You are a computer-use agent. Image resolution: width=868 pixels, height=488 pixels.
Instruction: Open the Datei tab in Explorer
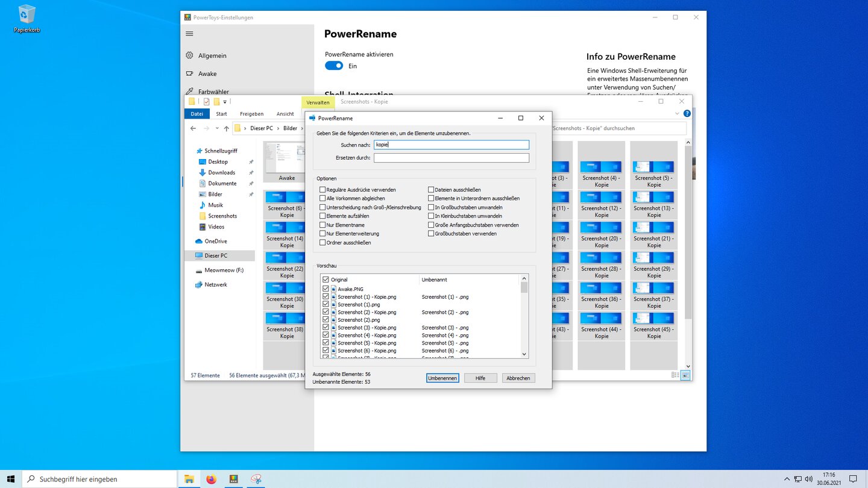tap(197, 114)
